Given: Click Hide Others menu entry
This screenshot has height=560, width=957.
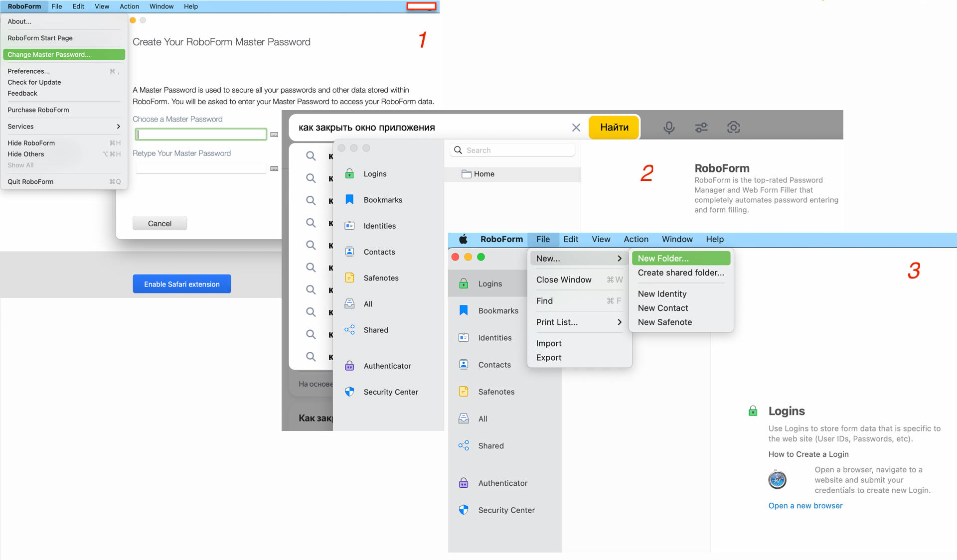Looking at the screenshot, I should (x=64, y=154).
